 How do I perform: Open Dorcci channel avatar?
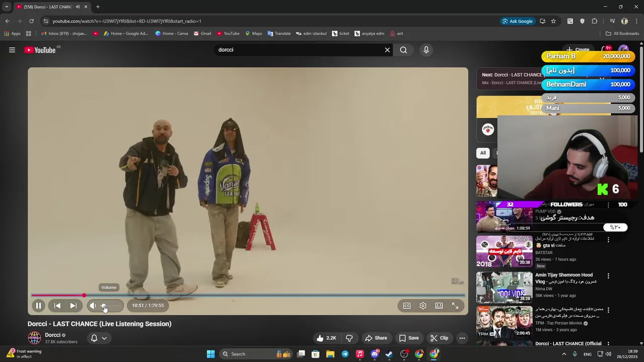point(34,338)
